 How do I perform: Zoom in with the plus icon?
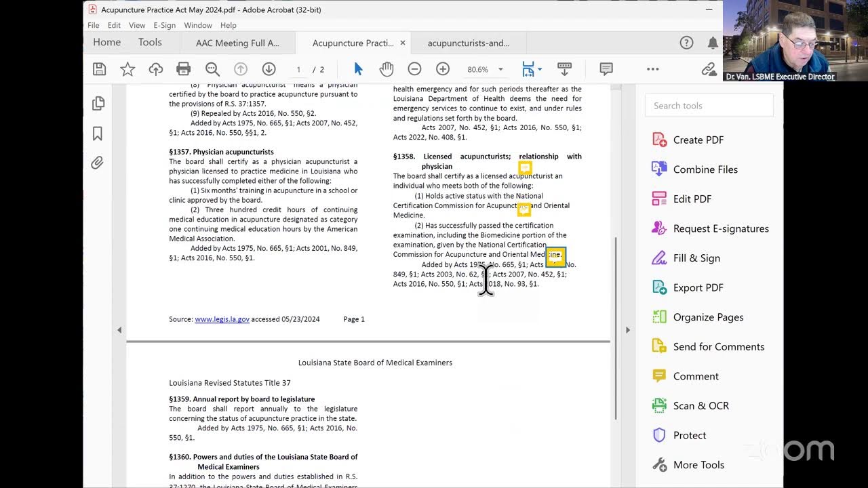tap(443, 69)
